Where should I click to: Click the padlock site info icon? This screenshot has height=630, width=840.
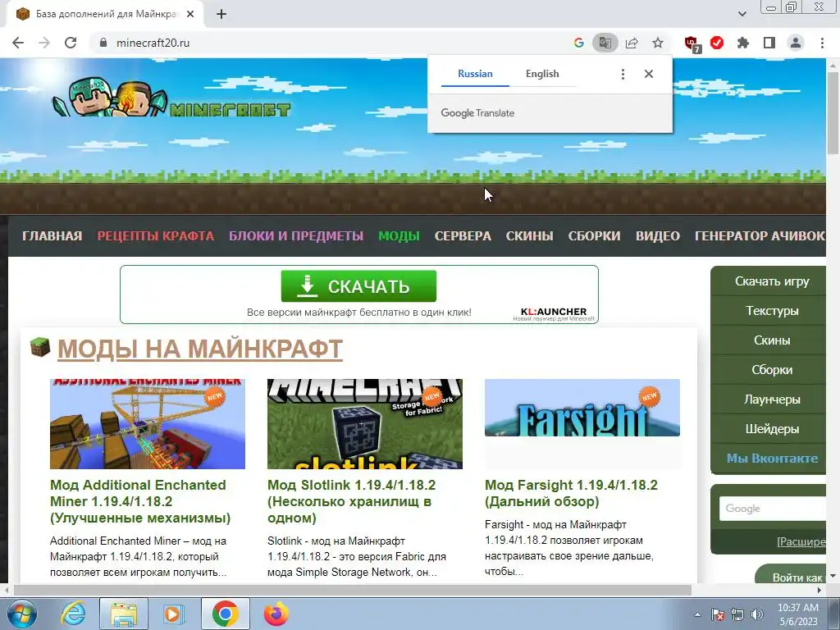pos(103,43)
